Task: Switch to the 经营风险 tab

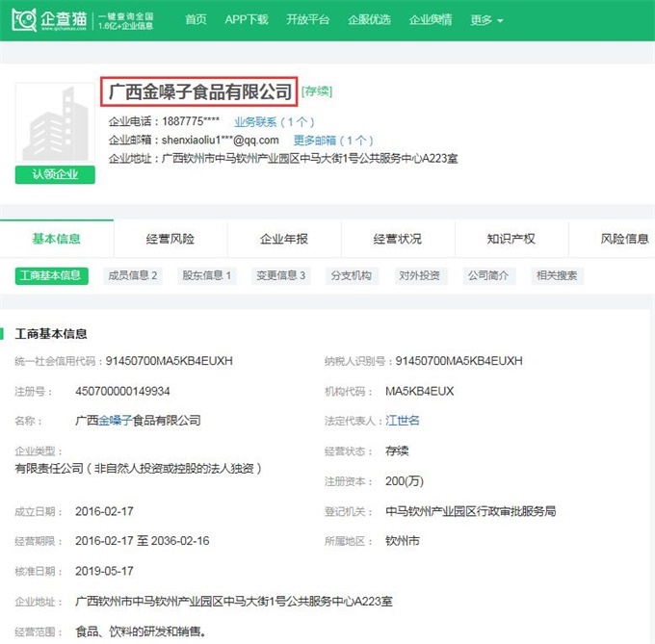Action: 170,239
